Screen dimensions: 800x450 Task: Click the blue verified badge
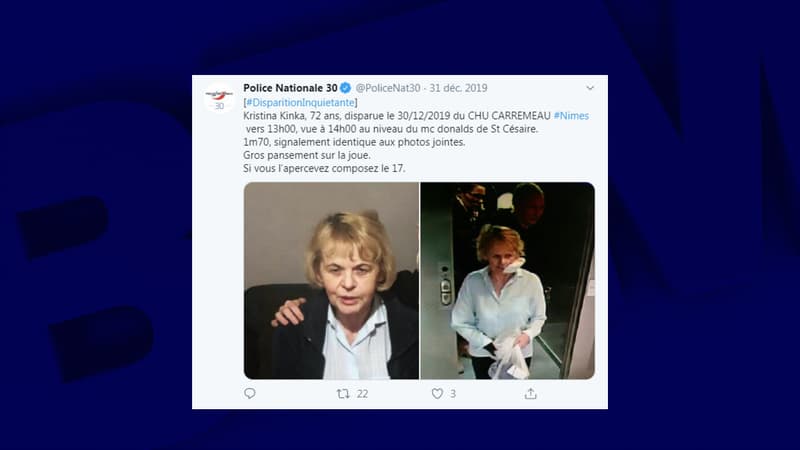pyautogui.click(x=345, y=88)
